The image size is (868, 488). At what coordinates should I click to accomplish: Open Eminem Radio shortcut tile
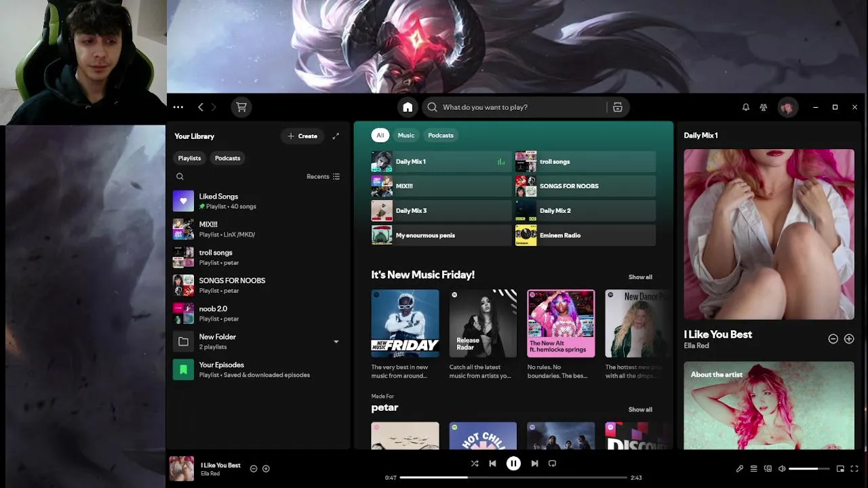tap(585, 235)
